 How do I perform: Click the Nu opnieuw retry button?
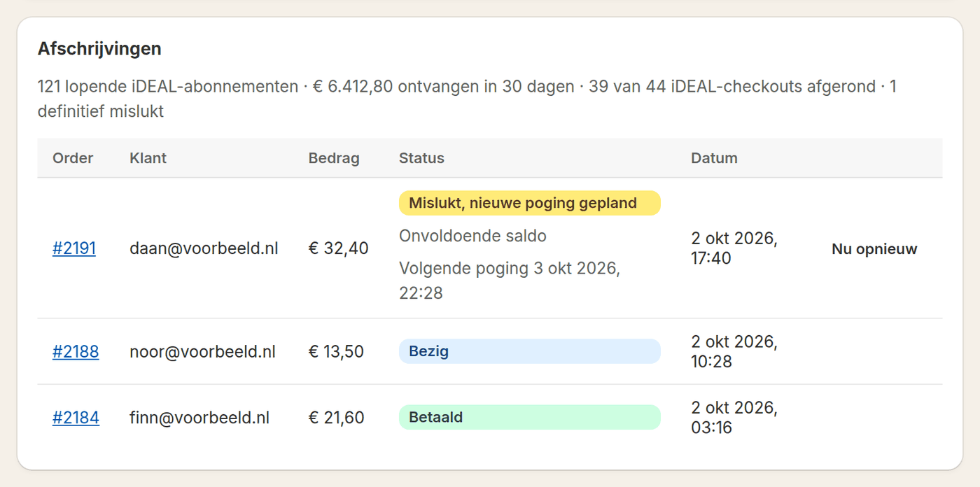click(x=874, y=249)
